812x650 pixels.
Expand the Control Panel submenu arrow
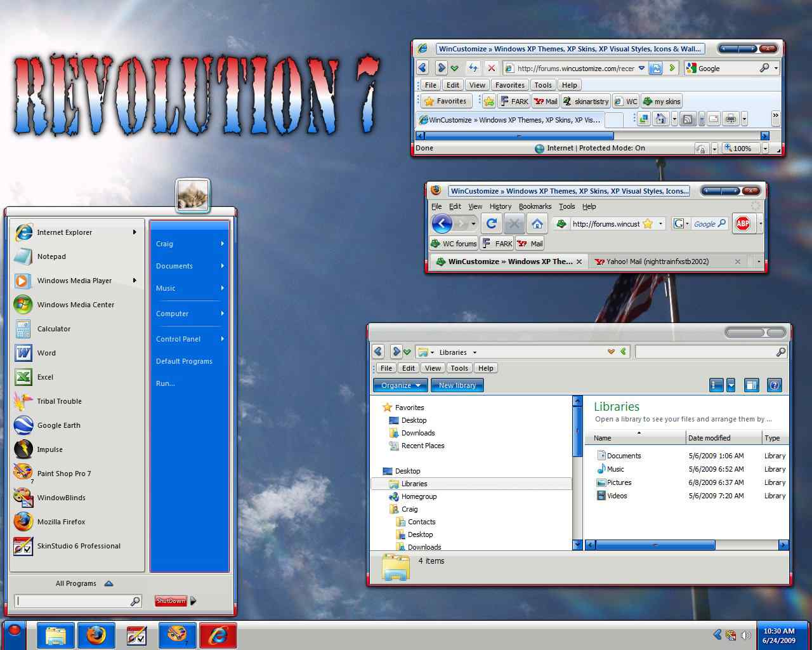[223, 339]
